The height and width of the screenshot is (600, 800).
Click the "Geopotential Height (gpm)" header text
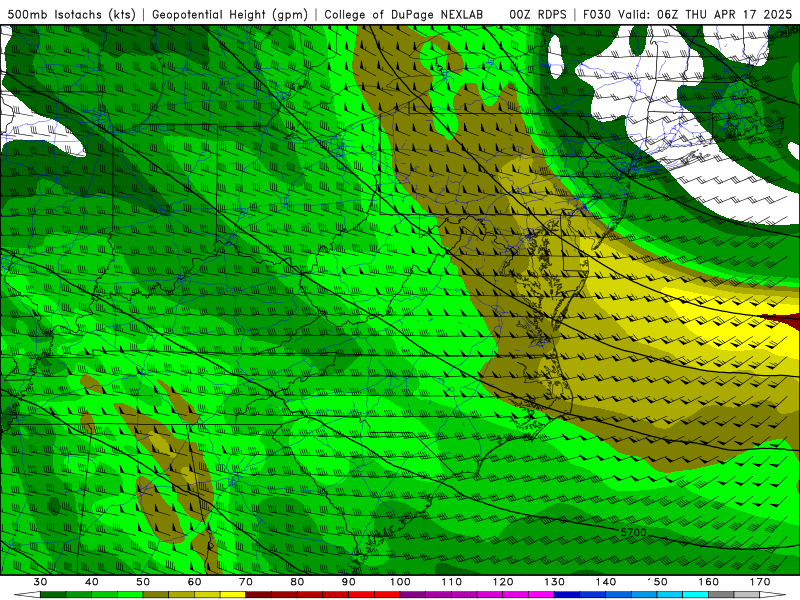pyautogui.click(x=230, y=15)
